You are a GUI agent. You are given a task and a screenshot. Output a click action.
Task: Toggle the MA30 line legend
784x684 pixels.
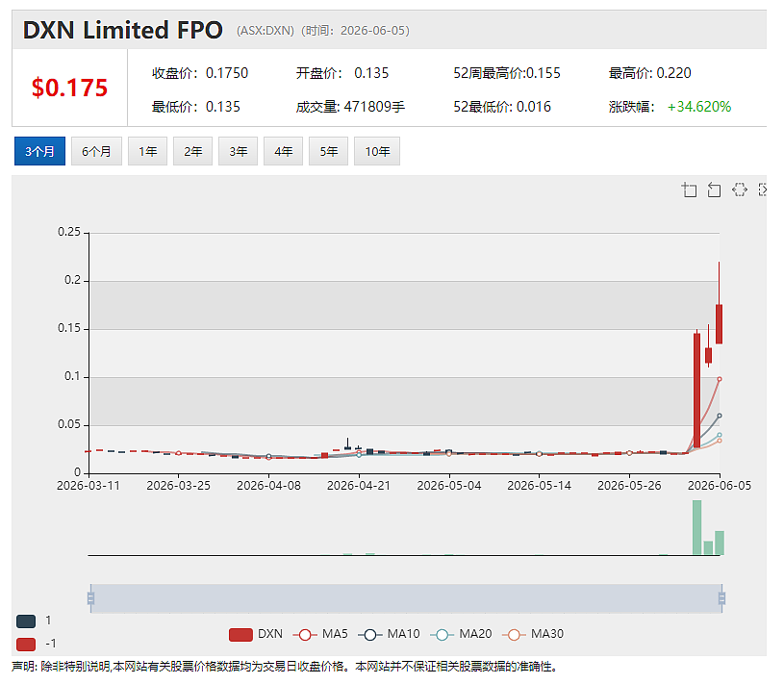pos(533,634)
